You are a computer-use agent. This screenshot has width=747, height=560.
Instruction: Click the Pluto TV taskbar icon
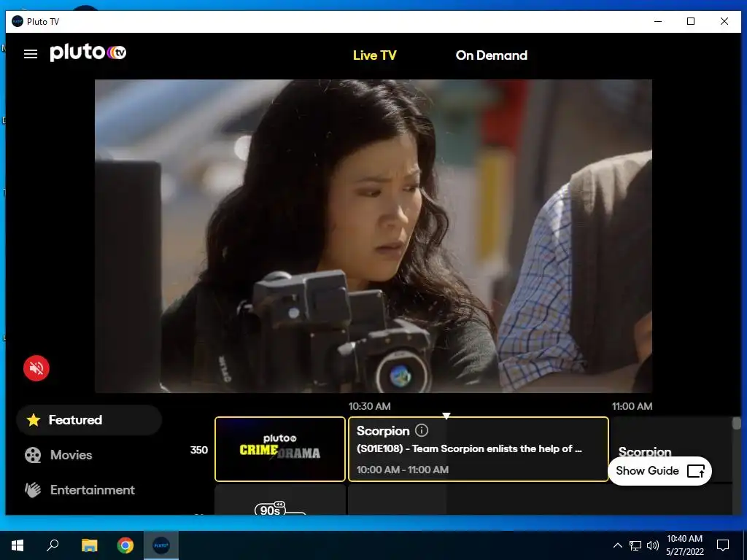coord(161,545)
